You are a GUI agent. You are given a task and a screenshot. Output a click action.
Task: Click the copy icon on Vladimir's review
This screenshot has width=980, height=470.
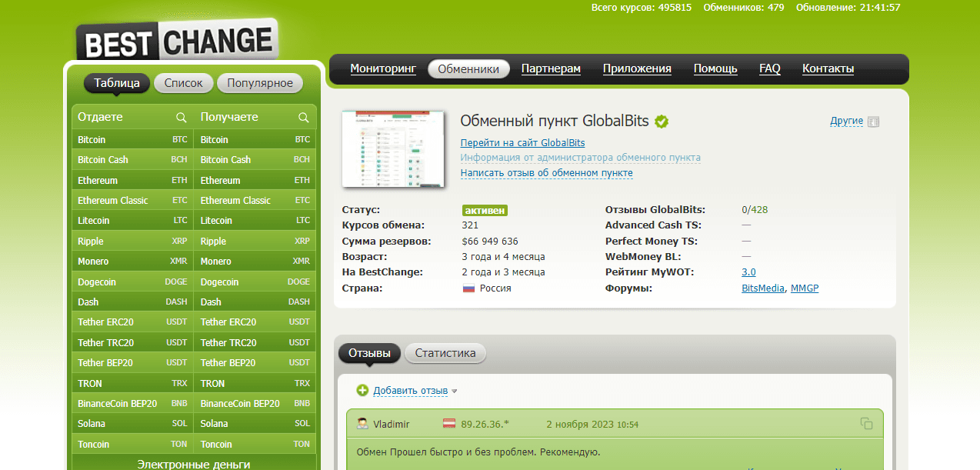pyautogui.click(x=866, y=424)
